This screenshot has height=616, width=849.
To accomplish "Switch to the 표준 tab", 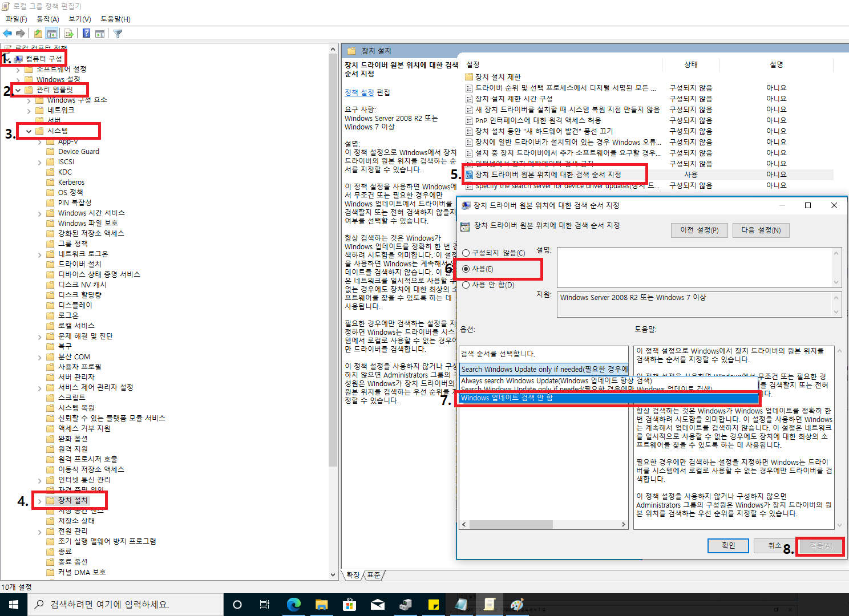I will [x=374, y=575].
